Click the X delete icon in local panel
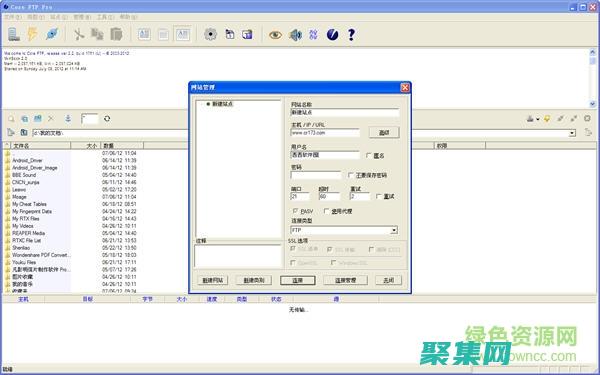This screenshot has width=600, height=375. point(51,119)
